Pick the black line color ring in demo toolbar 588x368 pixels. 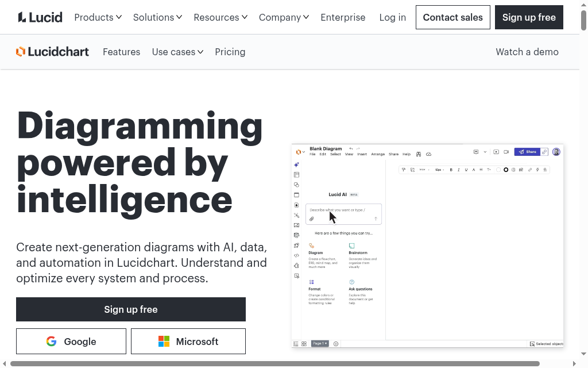click(506, 170)
